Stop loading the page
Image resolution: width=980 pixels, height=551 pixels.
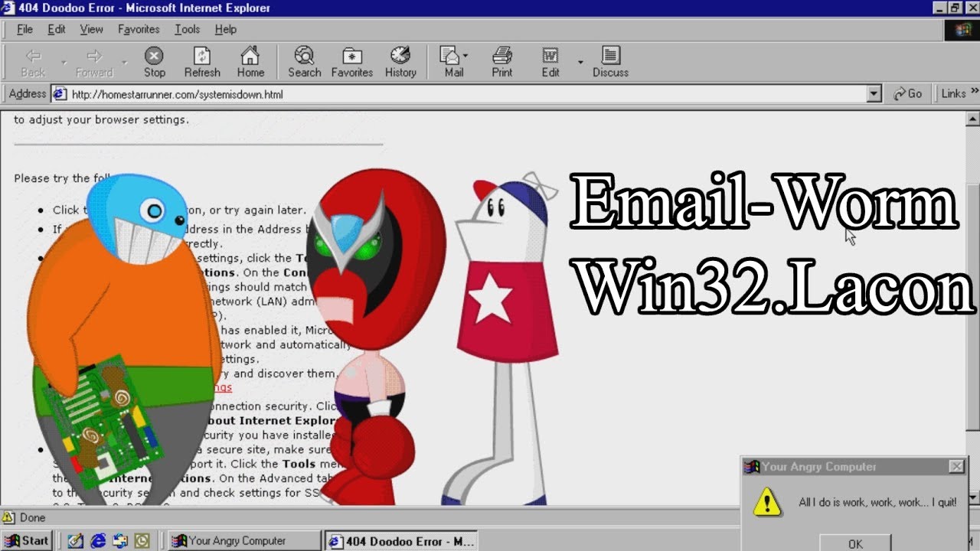154,62
